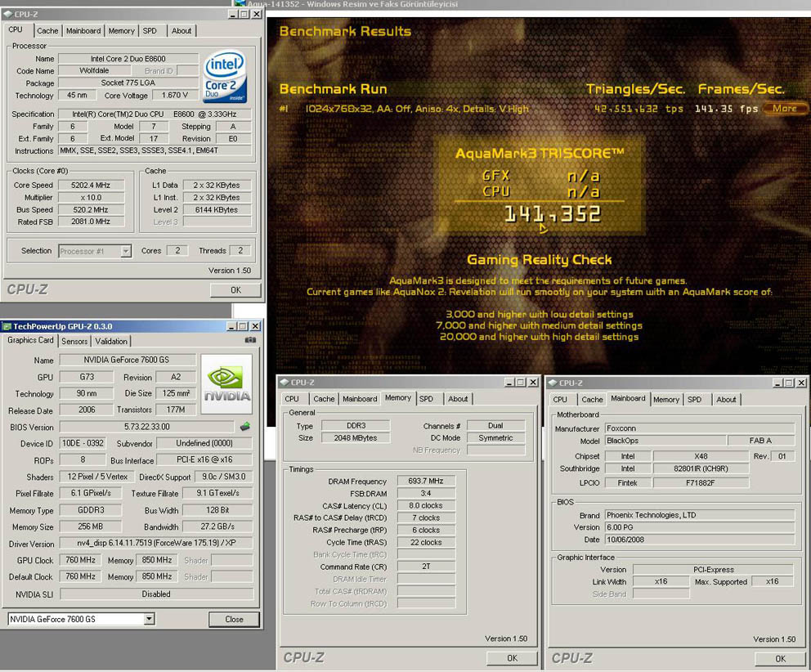Click the GPU-Z title bar text

[63, 326]
